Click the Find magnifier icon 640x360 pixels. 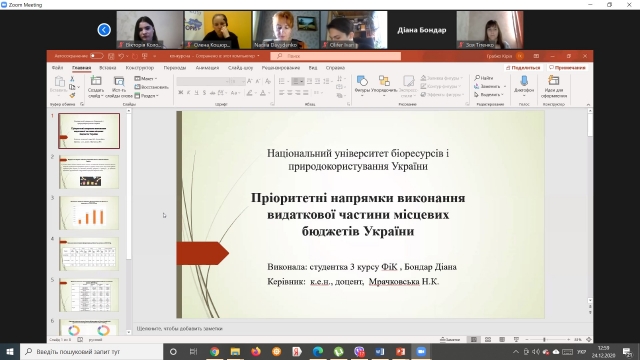477,78
